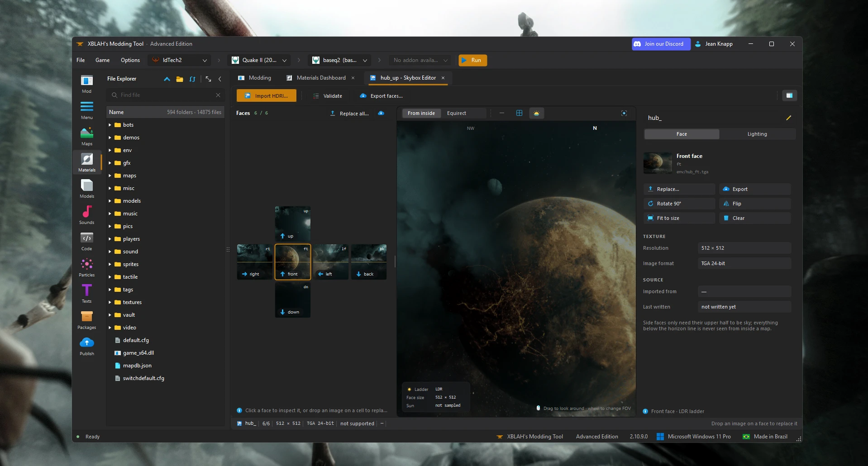
Task: Expand the env folder
Action: coord(110,150)
